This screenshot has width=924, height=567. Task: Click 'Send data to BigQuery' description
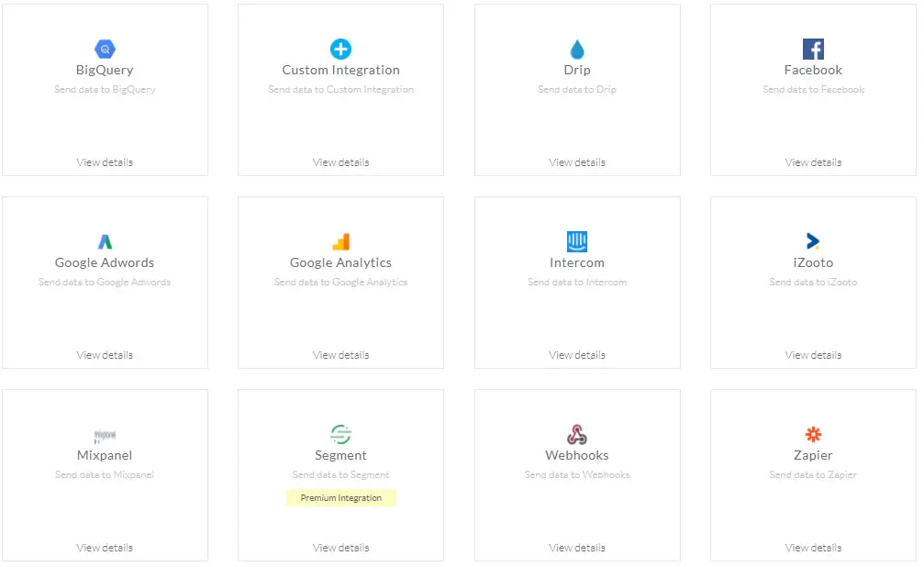pos(105,90)
